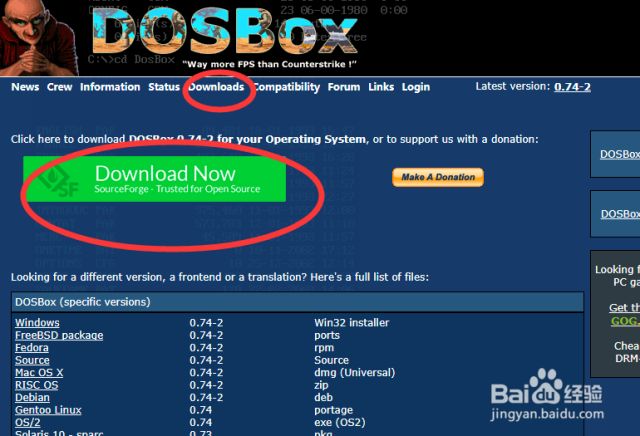Open the Crew page
640x436 pixels.
59,87
